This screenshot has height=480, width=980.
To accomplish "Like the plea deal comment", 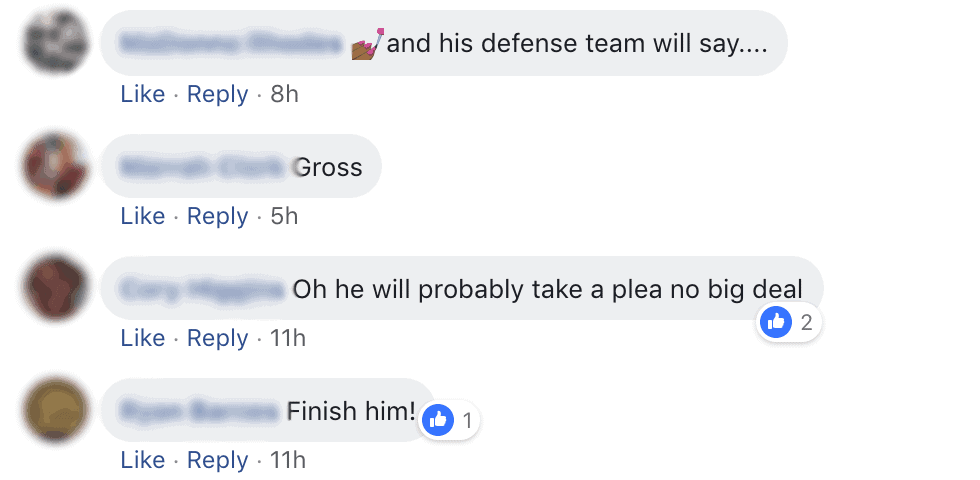I will [x=142, y=338].
